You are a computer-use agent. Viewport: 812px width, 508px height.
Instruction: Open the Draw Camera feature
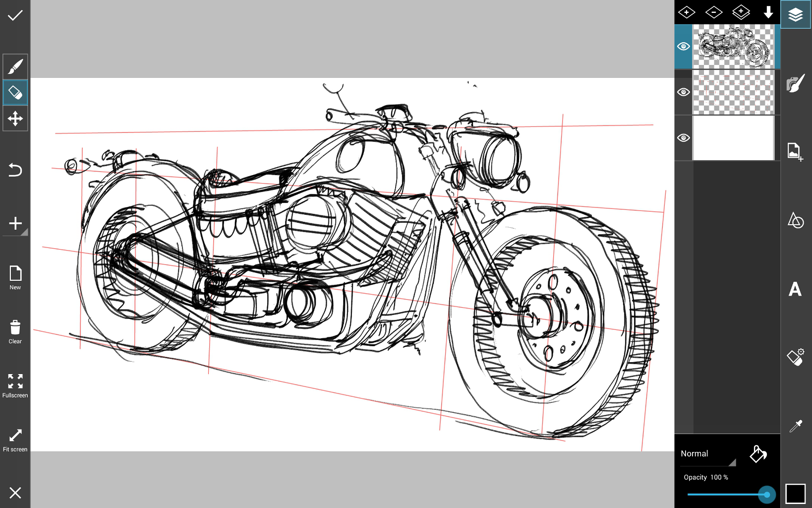click(795, 83)
